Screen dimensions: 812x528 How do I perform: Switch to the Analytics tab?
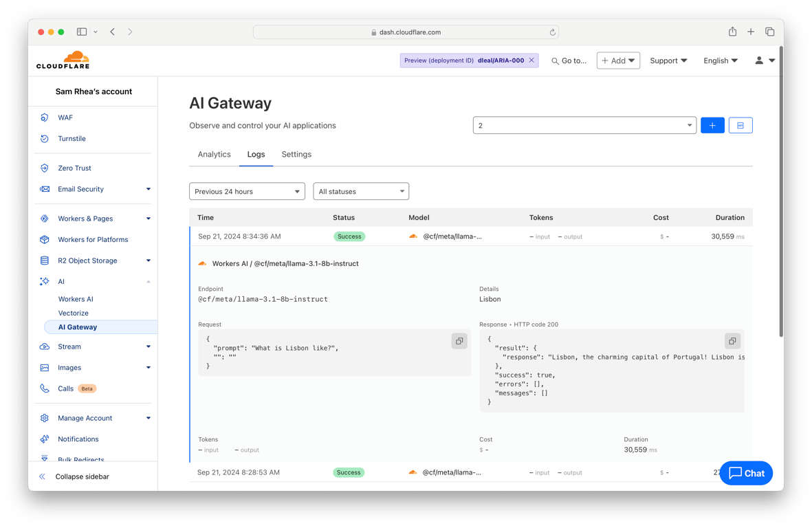214,154
